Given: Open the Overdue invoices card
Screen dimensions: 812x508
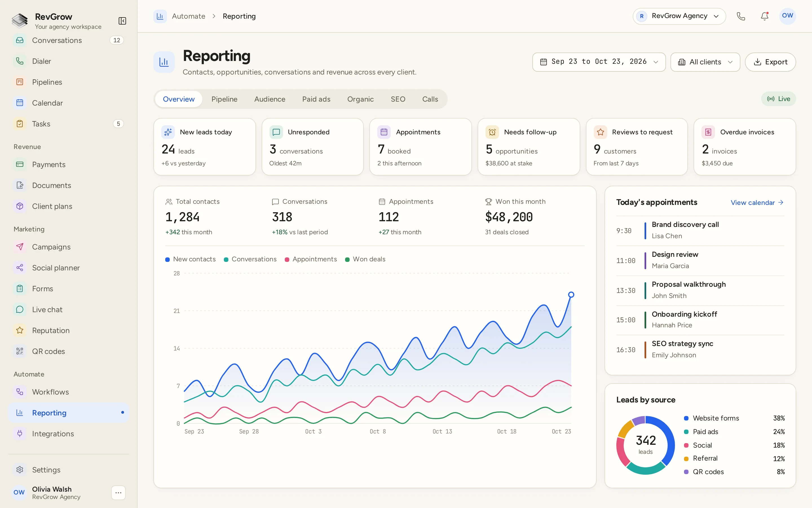Looking at the screenshot, I should 745,146.
